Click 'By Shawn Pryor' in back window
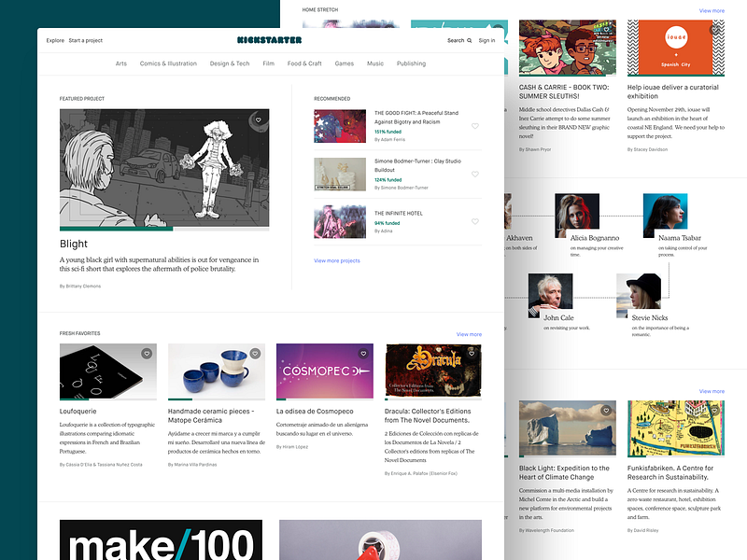The width and height of the screenshot is (747, 560). coord(535,149)
